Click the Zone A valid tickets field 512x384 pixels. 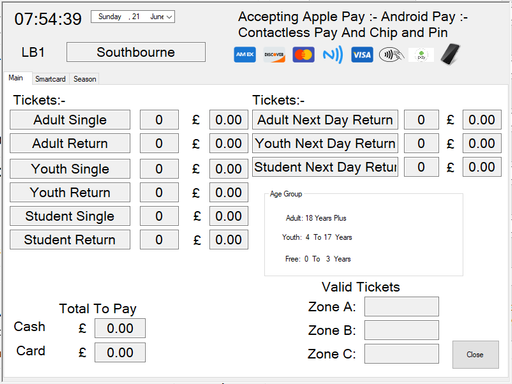tap(401, 306)
